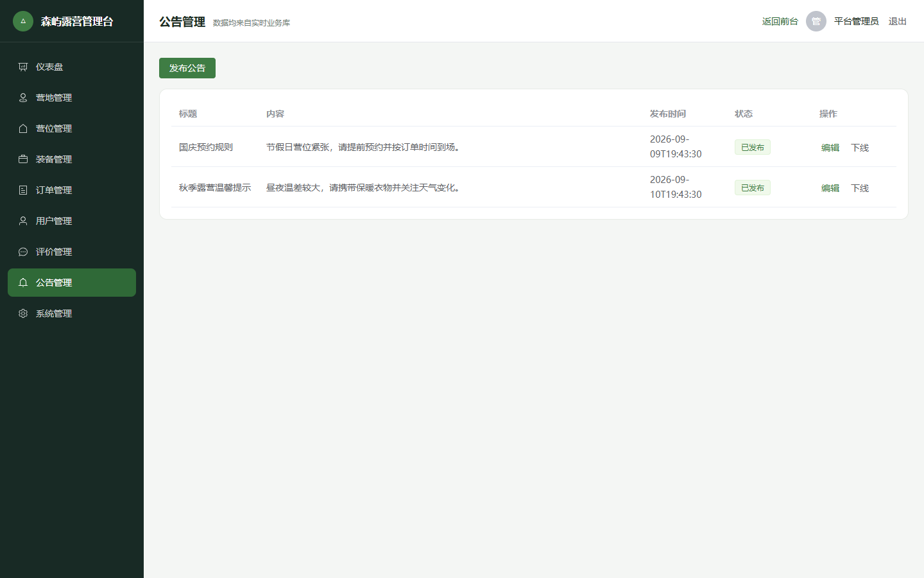Click the 发布公告 button
Image resolution: width=924 pixels, height=578 pixels.
point(187,68)
